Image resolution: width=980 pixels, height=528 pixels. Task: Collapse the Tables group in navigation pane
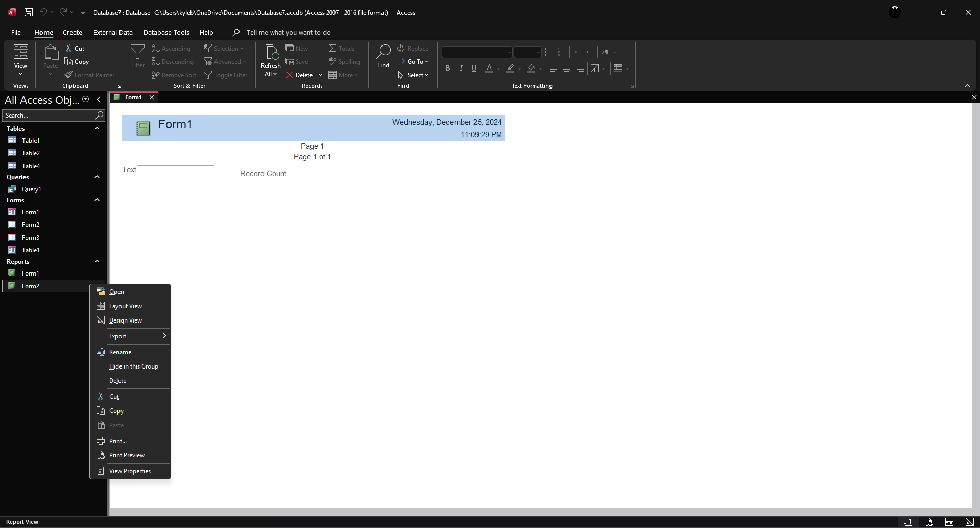coord(97,129)
